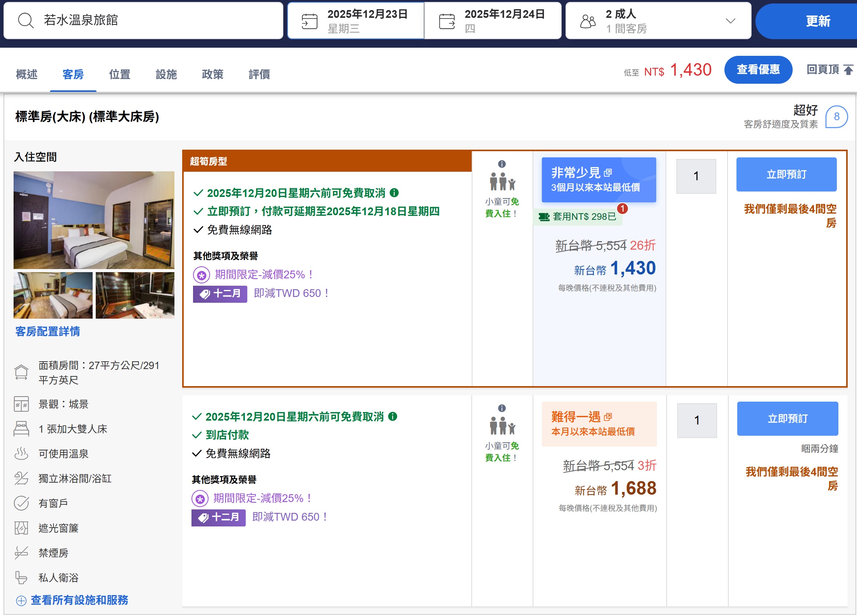Click the bedroom photo thumbnail
The width and height of the screenshot is (857, 616).
pos(52,295)
